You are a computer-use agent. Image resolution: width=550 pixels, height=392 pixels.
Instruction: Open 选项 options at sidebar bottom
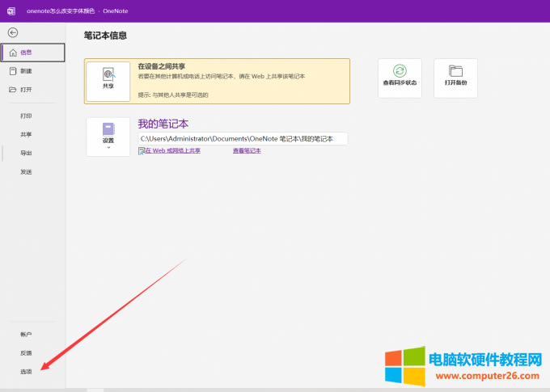click(27, 371)
